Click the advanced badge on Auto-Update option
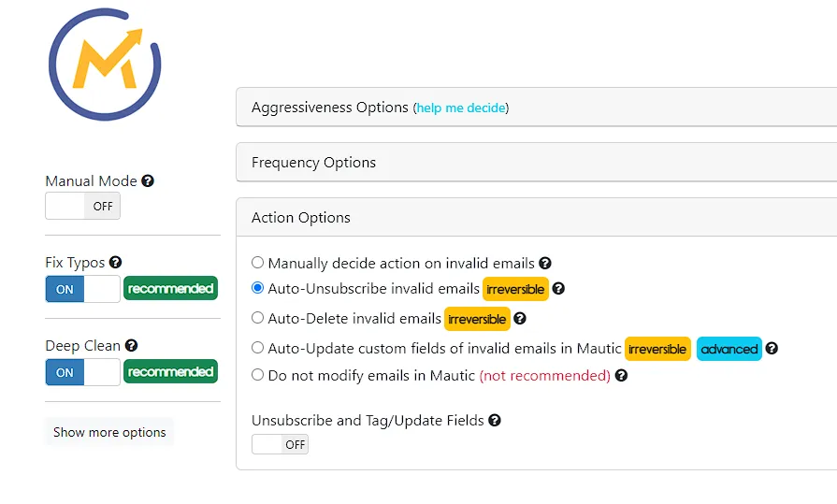 pyautogui.click(x=729, y=349)
